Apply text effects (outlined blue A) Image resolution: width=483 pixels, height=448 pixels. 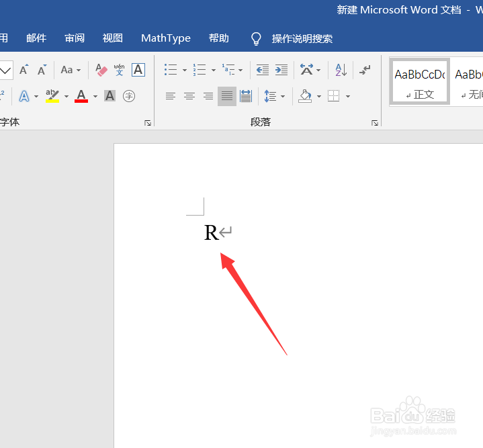(24, 96)
